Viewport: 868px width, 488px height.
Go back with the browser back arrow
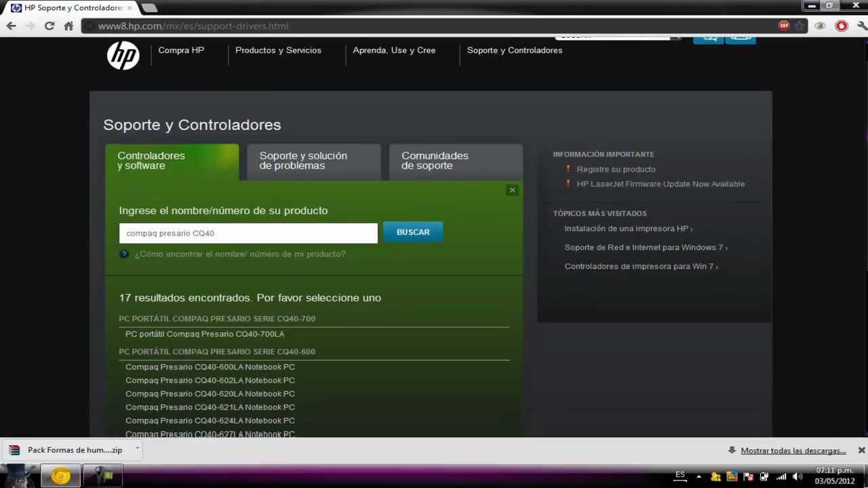pyautogui.click(x=12, y=26)
